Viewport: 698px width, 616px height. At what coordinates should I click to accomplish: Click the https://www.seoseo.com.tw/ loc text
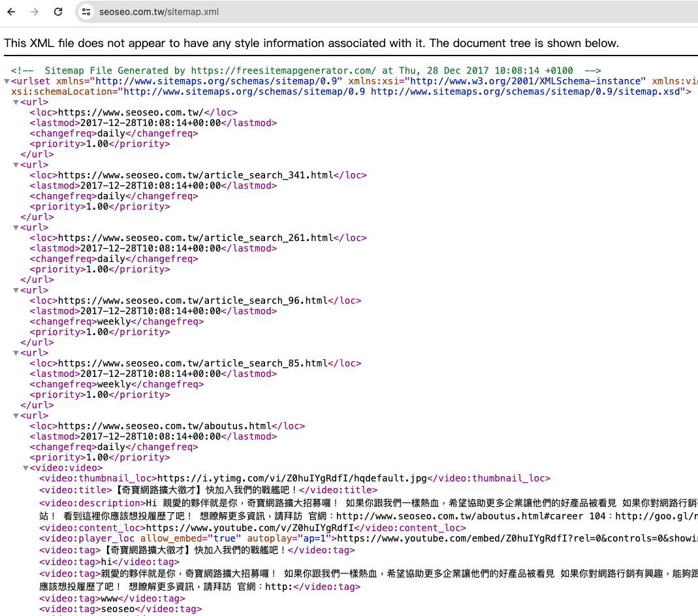click(131, 113)
